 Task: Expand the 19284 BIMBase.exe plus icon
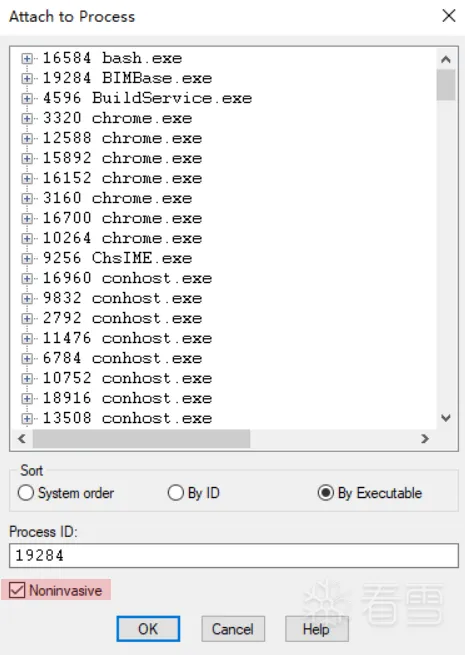tap(27, 79)
